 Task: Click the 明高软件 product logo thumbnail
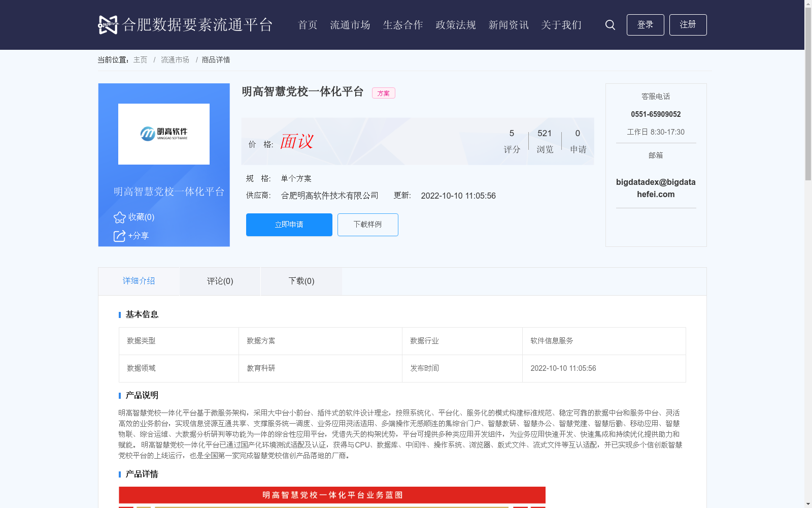164,134
